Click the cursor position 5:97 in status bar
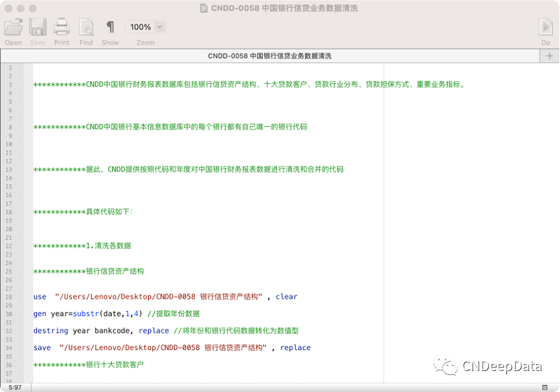The image size is (560, 392). pyautogui.click(x=15, y=387)
